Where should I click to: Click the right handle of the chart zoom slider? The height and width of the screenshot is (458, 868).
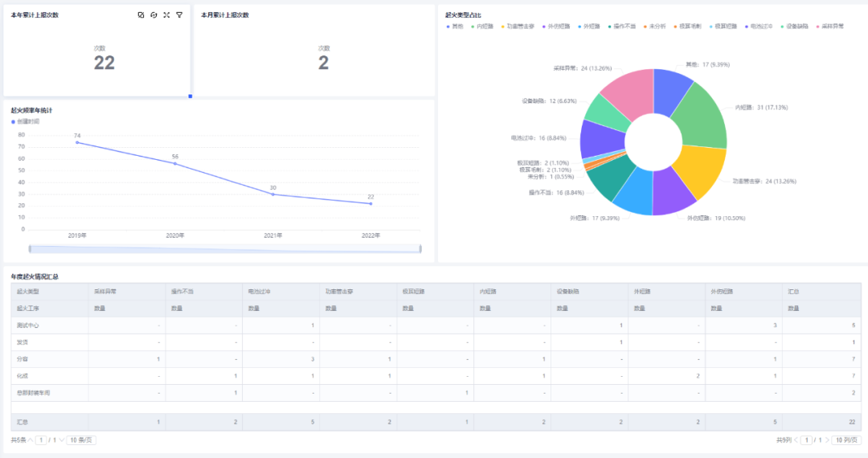click(x=420, y=249)
